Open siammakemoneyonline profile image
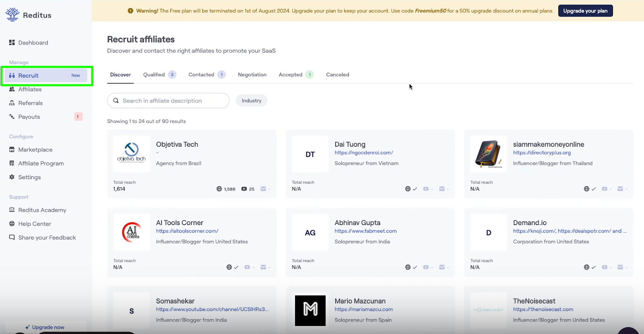Viewport: 644px width, 334px height. click(x=488, y=154)
